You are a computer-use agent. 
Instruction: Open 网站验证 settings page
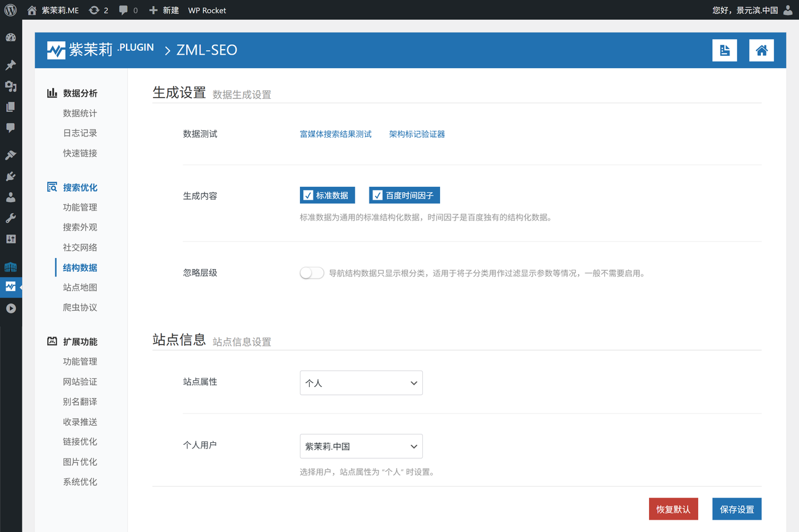[80, 381]
